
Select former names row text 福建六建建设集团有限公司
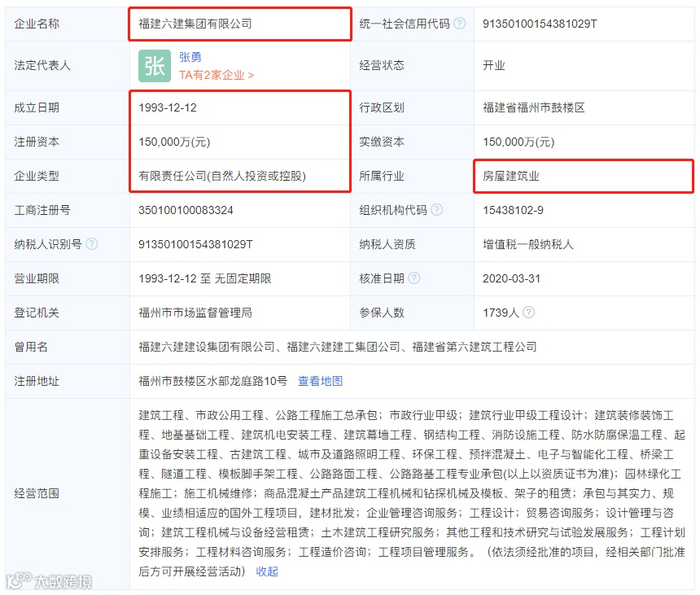(206, 347)
